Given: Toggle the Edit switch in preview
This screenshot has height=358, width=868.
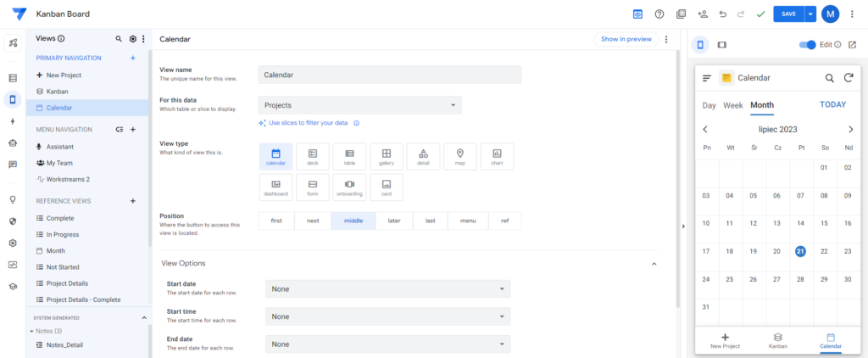Looking at the screenshot, I should (x=808, y=45).
